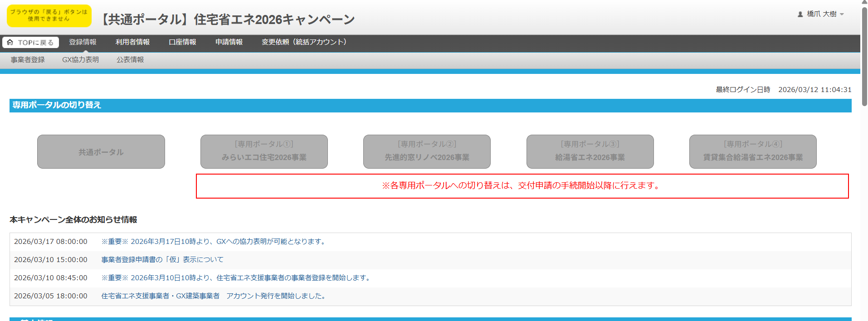Viewport: 868px width, 321px height.
Task: Click the user profile icon
Action: pyautogui.click(x=800, y=14)
